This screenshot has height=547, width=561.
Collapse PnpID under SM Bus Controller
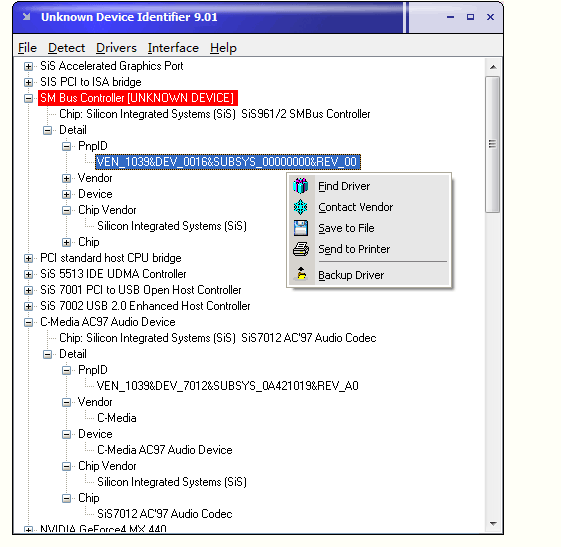coord(66,146)
